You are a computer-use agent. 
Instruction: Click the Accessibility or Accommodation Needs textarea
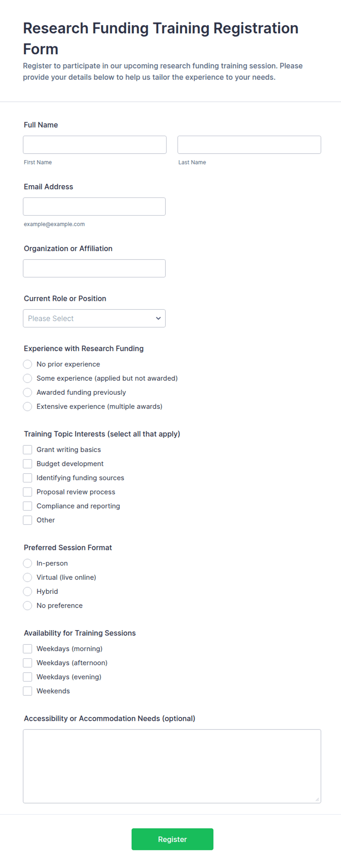click(x=172, y=766)
